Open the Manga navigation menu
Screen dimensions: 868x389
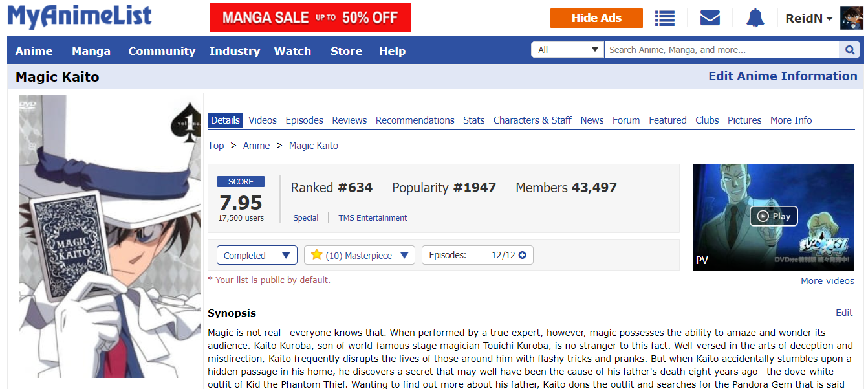tap(91, 51)
